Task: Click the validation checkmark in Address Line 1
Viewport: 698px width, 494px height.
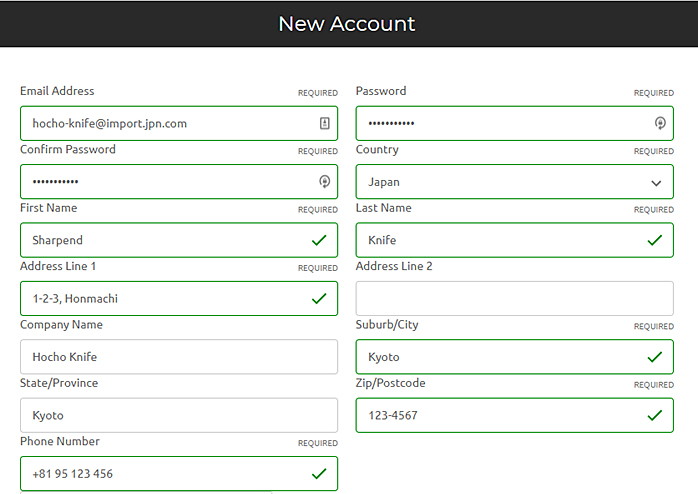Action: coord(319,299)
